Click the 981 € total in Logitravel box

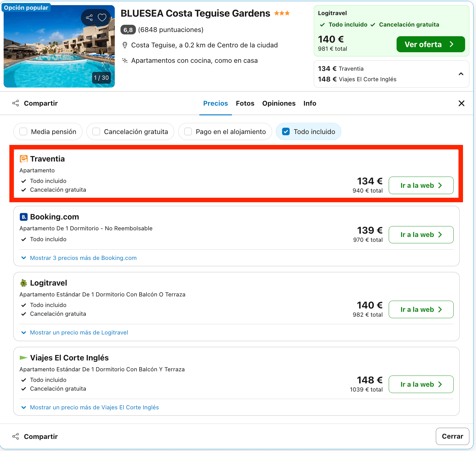[333, 49]
